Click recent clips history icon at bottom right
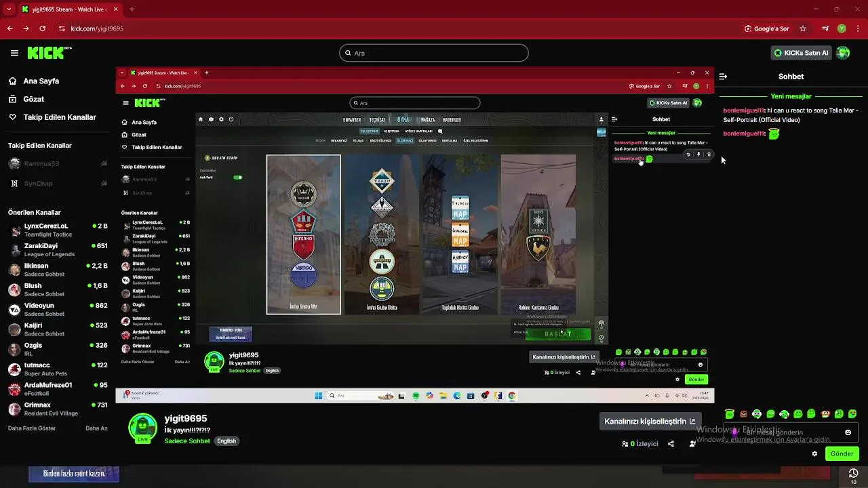The image size is (868, 488). (x=853, y=473)
